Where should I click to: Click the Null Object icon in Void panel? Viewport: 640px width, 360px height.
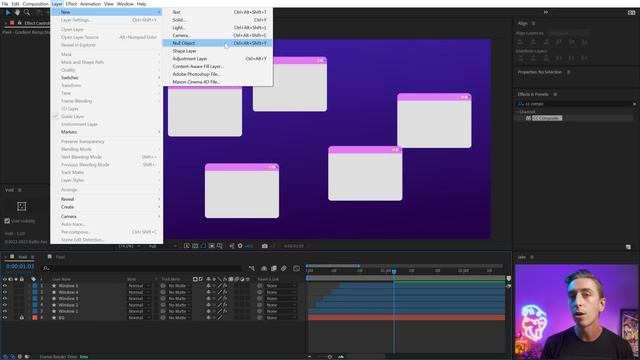22,206
